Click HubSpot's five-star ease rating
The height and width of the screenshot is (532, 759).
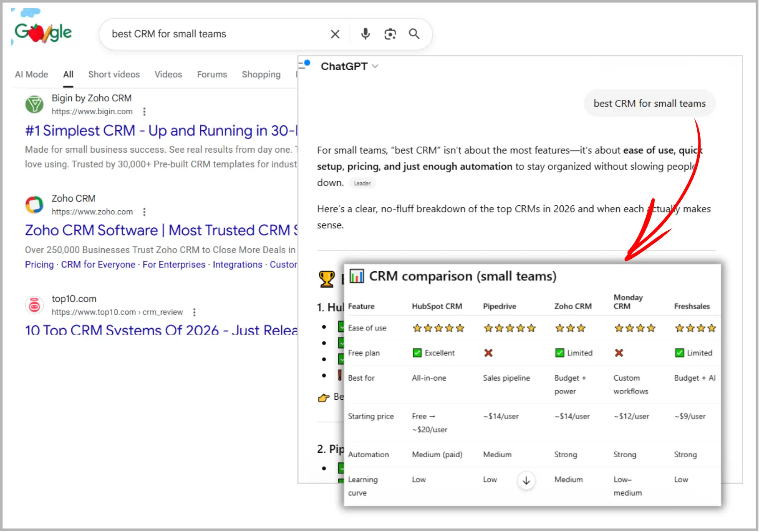438,328
